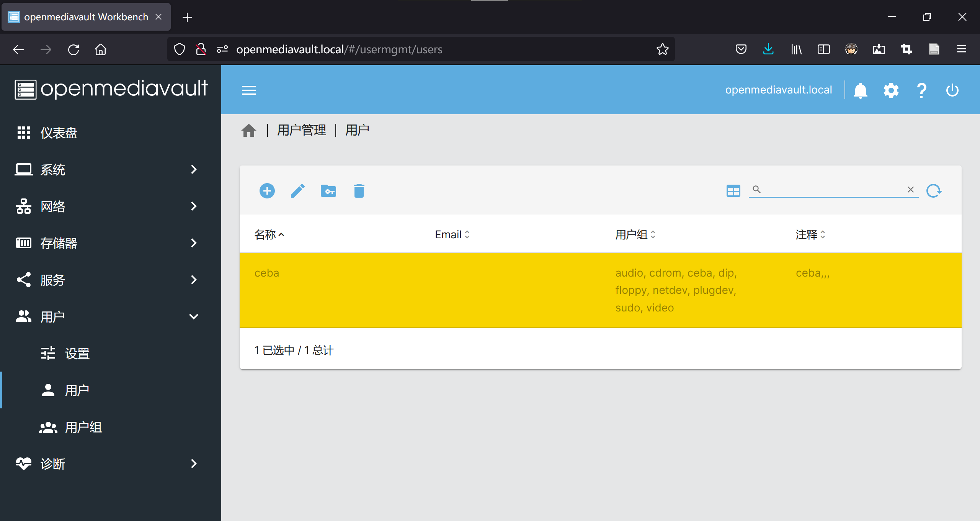
Task: Toggle the sidebar hamburger menu
Action: (248, 91)
